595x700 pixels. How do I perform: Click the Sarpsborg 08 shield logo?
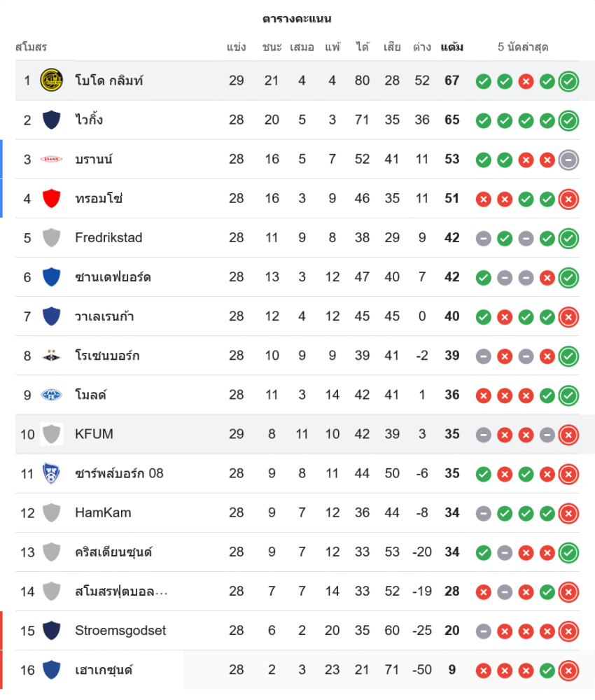[x=51, y=473]
